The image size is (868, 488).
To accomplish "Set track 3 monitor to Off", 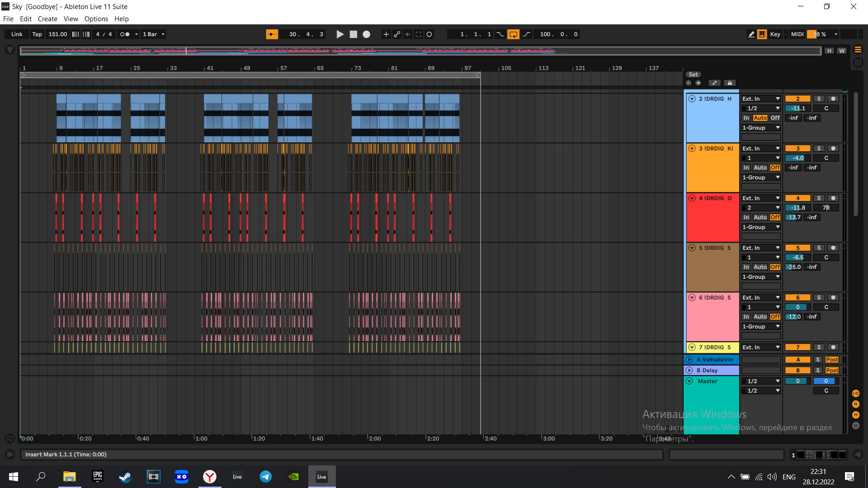I will [x=775, y=168].
